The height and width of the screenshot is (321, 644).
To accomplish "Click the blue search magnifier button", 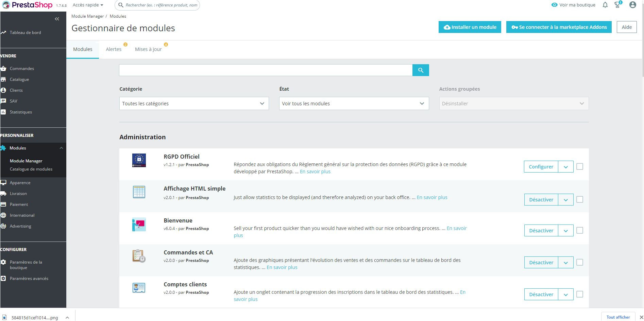I will (421, 70).
